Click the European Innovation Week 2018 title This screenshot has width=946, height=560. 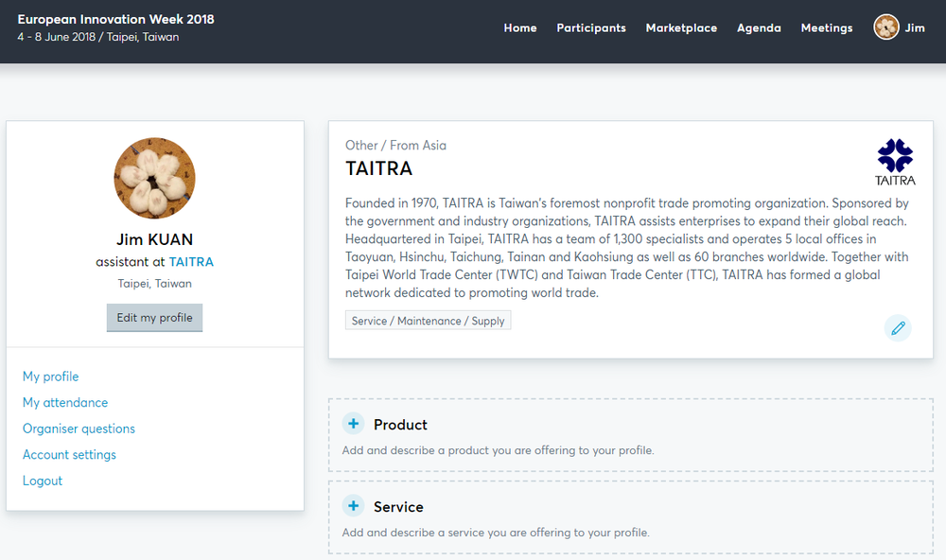[x=115, y=19]
